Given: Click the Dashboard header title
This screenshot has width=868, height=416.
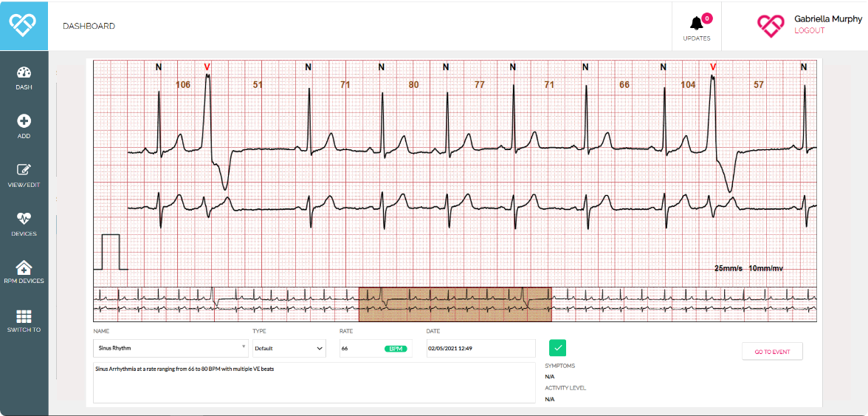Looking at the screenshot, I should pyautogui.click(x=89, y=26).
